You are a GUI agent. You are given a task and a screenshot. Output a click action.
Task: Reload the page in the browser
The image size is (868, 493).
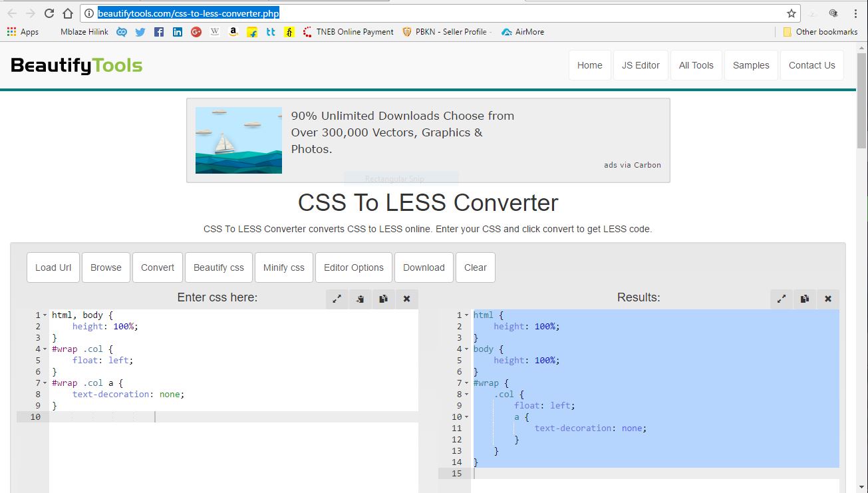point(49,13)
